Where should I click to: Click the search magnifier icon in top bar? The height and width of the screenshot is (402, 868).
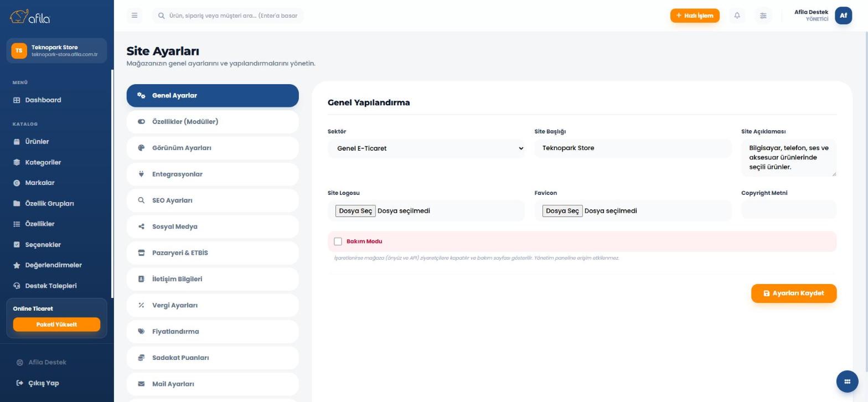[162, 16]
